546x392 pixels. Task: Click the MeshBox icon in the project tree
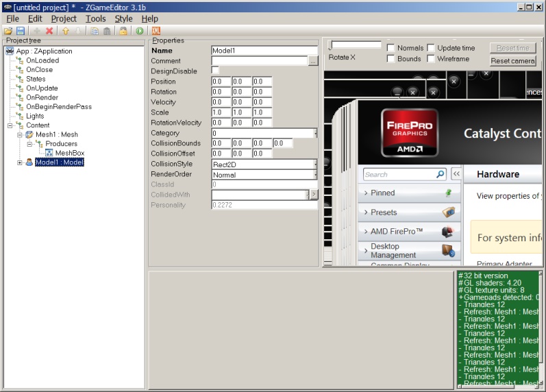click(x=49, y=153)
